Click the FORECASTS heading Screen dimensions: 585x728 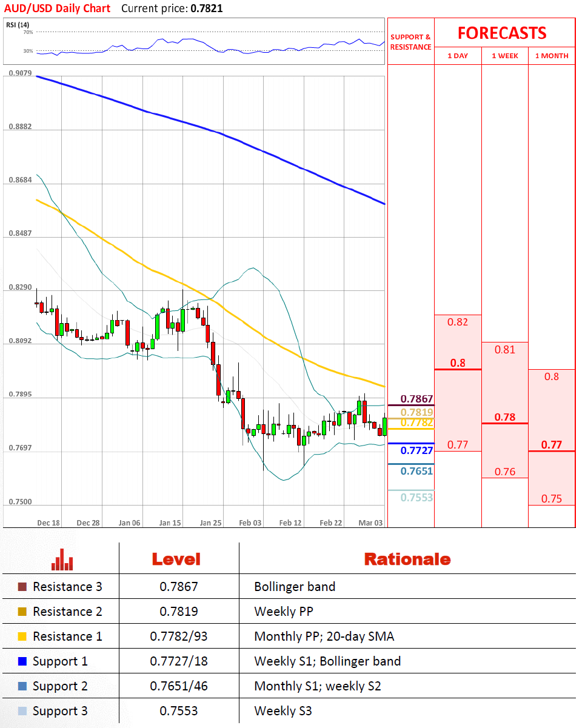coord(502,33)
